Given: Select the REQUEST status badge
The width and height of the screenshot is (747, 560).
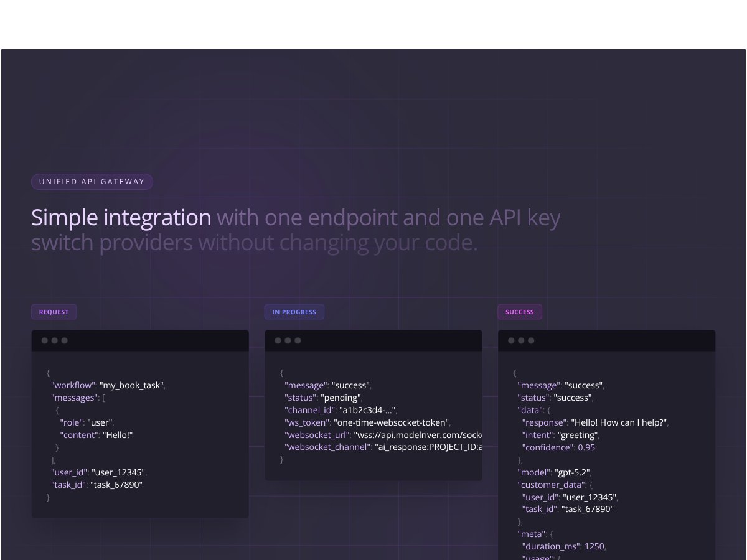Looking at the screenshot, I should pyautogui.click(x=54, y=312).
